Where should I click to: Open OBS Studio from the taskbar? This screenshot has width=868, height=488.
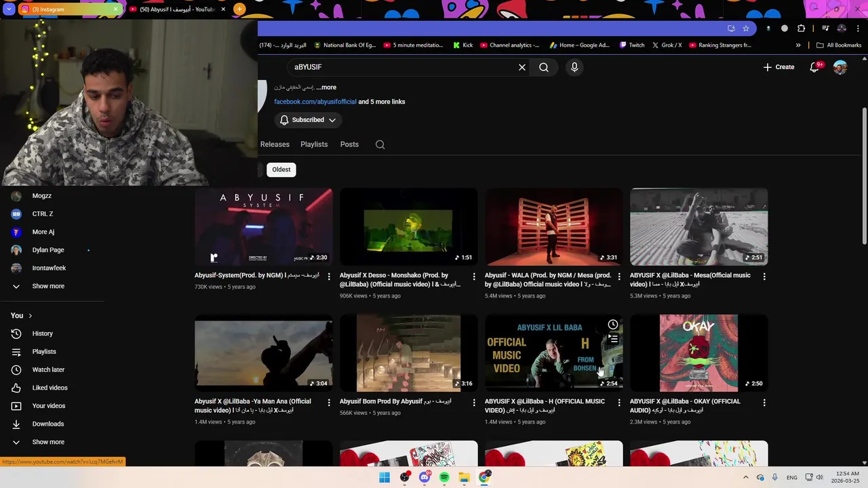pos(405,478)
